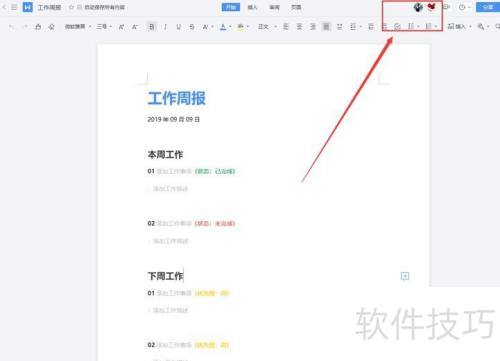
Task: Expand the bullet list style arrow
Action: (x=418, y=27)
